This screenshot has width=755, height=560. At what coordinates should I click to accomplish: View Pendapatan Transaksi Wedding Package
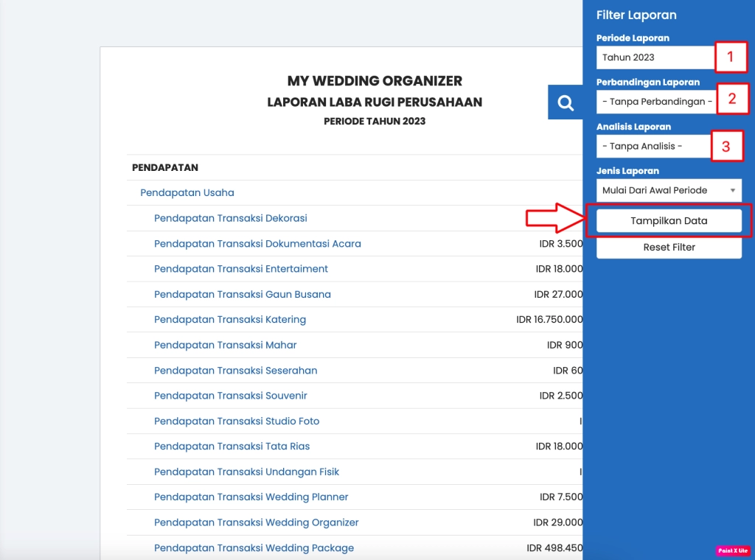[254, 548]
